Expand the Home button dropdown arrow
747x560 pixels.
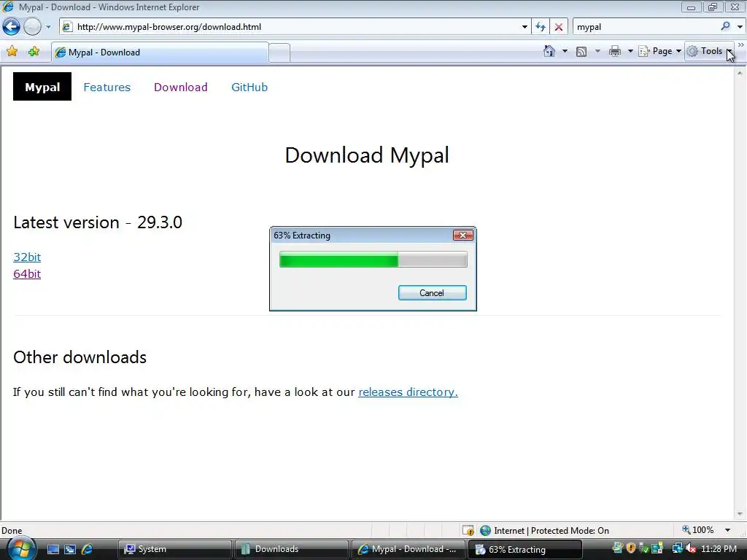click(x=565, y=51)
